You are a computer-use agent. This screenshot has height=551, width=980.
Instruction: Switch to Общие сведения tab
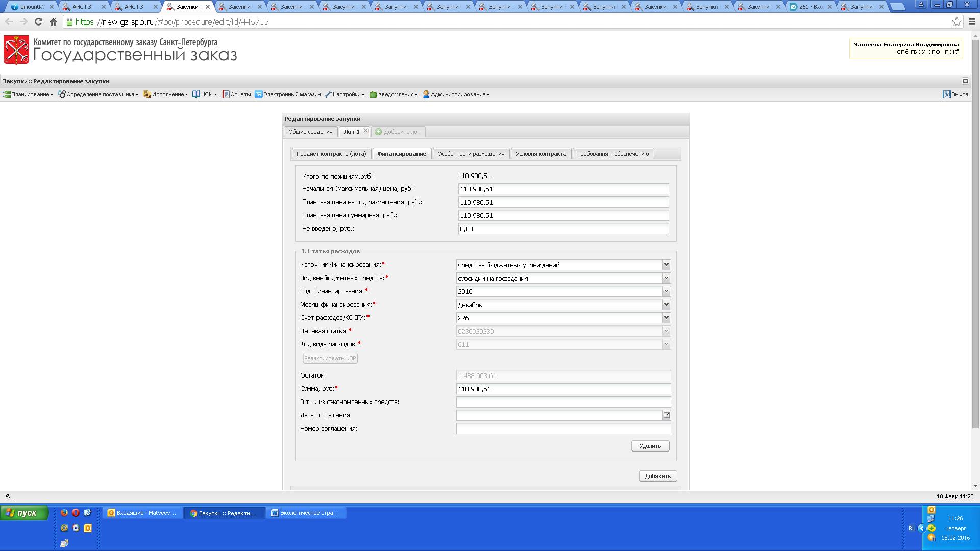[310, 132]
